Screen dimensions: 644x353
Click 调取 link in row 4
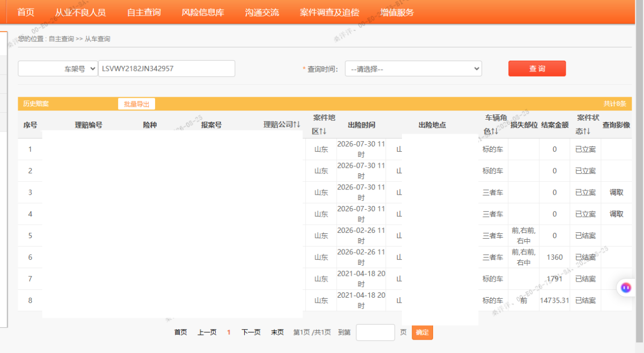(616, 214)
